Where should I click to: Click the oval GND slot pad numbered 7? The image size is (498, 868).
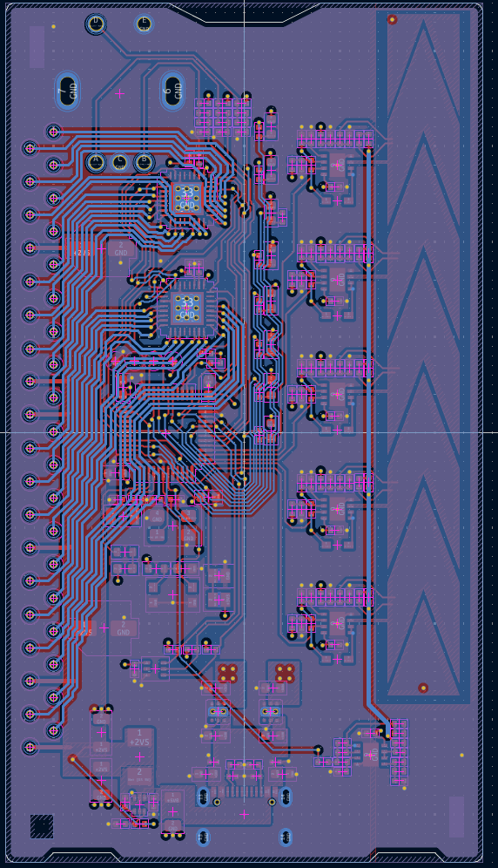(x=68, y=91)
